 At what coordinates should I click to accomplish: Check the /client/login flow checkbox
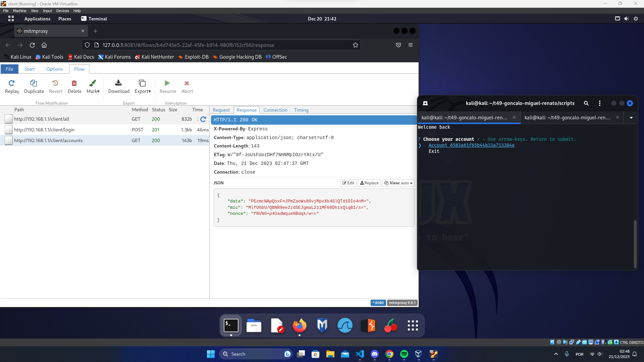9,130
